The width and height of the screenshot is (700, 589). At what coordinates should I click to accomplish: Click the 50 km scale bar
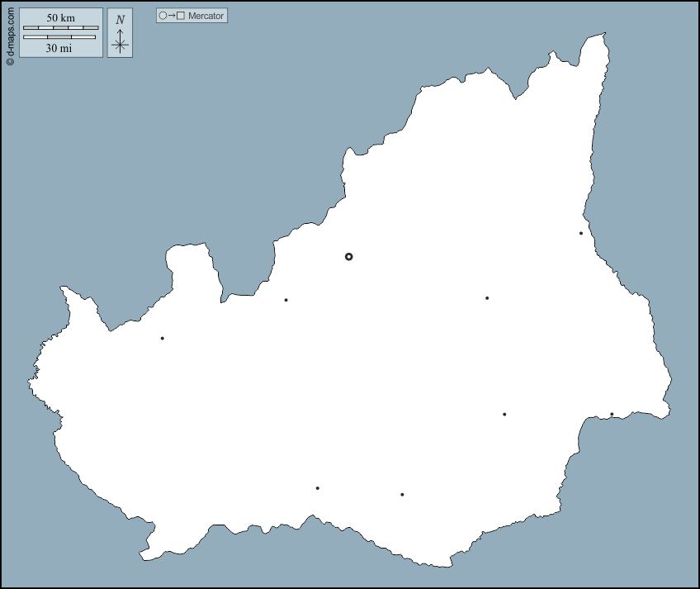[60, 28]
